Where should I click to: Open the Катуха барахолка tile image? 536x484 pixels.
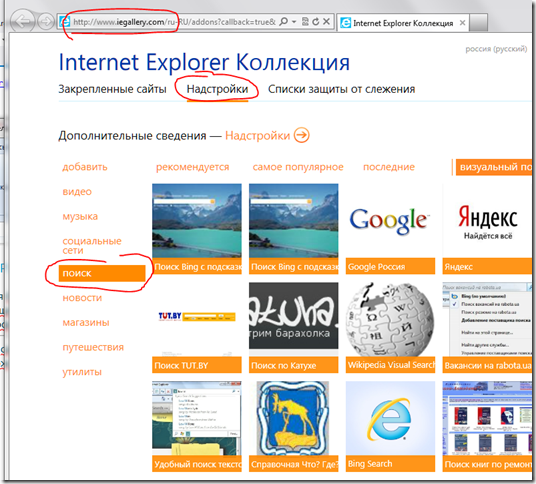(294, 319)
